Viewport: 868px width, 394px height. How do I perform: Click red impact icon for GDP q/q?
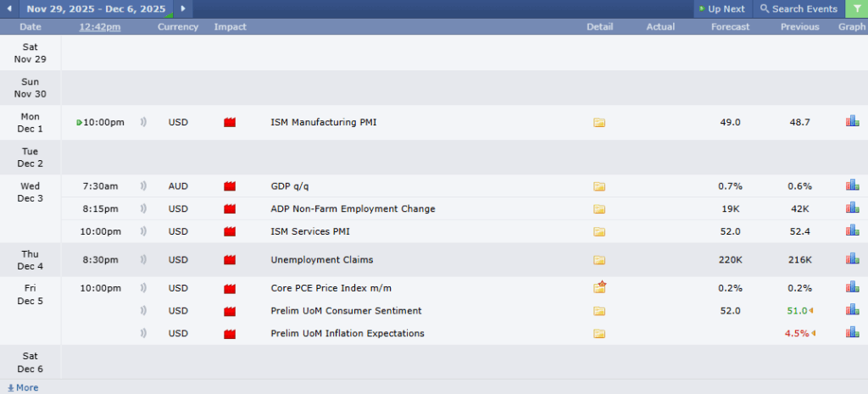click(x=229, y=186)
